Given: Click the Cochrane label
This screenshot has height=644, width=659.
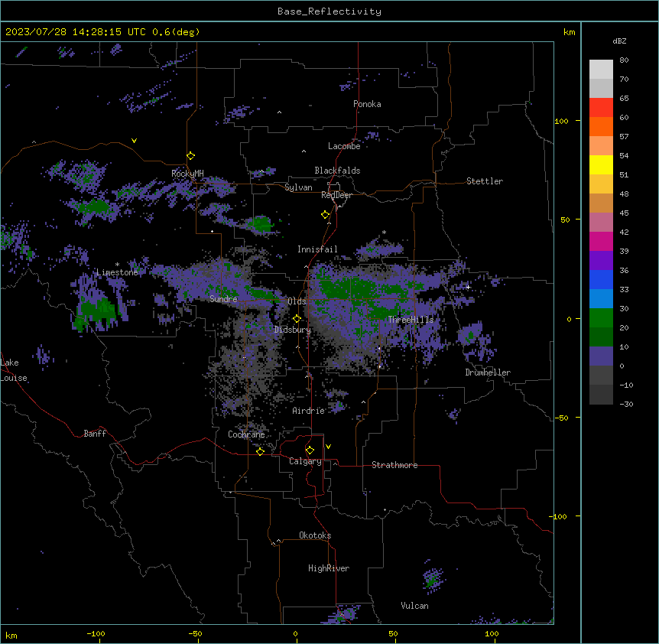Looking at the screenshot, I should click(x=246, y=434).
